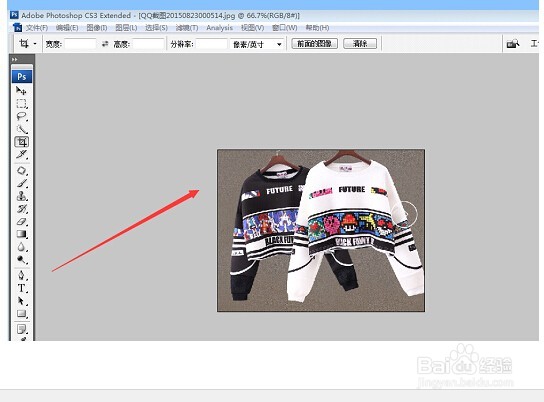Select the History Brush tool

(x=22, y=209)
